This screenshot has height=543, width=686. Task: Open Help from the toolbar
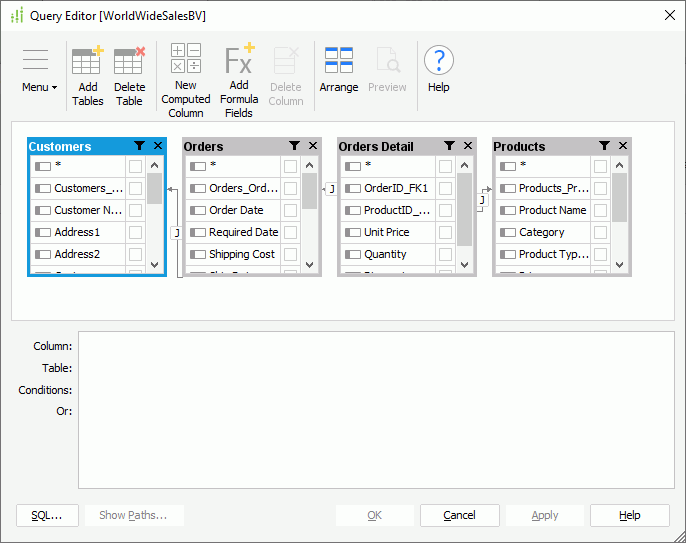[x=439, y=61]
